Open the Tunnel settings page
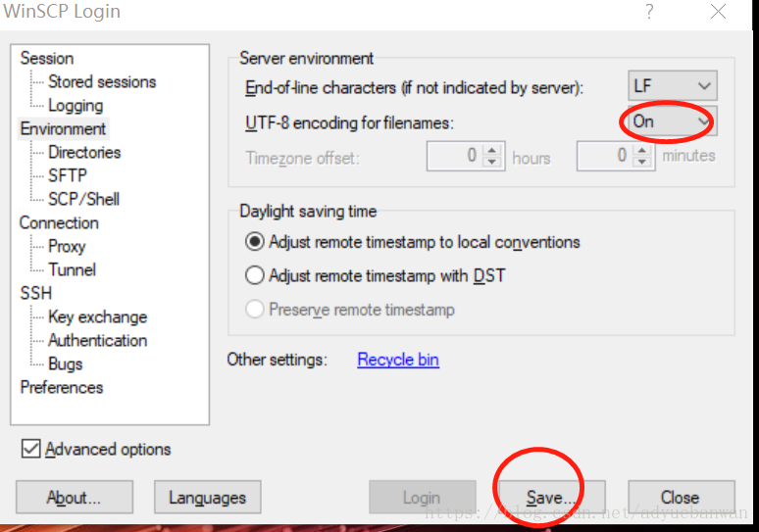The width and height of the screenshot is (759, 532). 73,269
